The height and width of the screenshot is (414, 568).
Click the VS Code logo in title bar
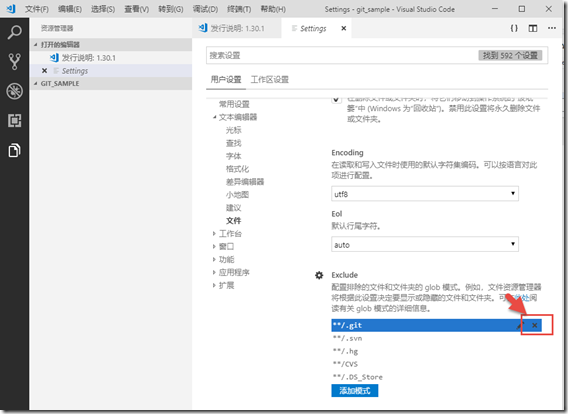coord(11,9)
